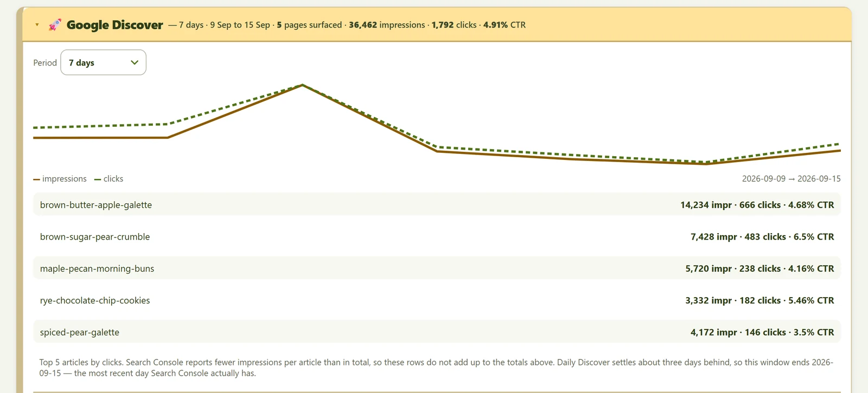Select the brown-butter-apple-galette article name
The height and width of the screenshot is (393, 868).
tap(96, 205)
